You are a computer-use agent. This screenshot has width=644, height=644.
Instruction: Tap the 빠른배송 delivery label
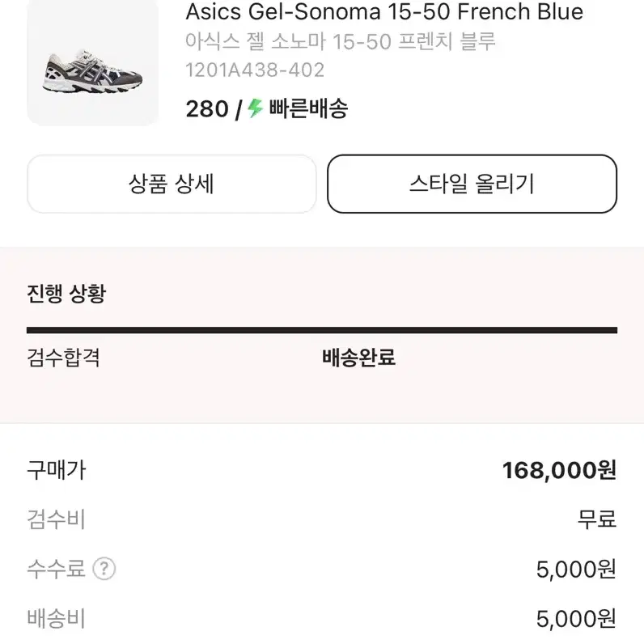pyautogui.click(x=308, y=108)
